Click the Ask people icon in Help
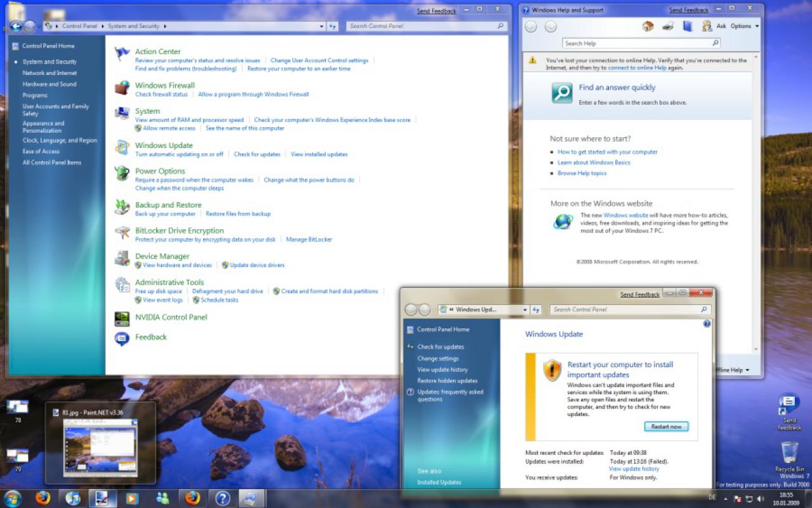812x508 pixels. coord(707,26)
